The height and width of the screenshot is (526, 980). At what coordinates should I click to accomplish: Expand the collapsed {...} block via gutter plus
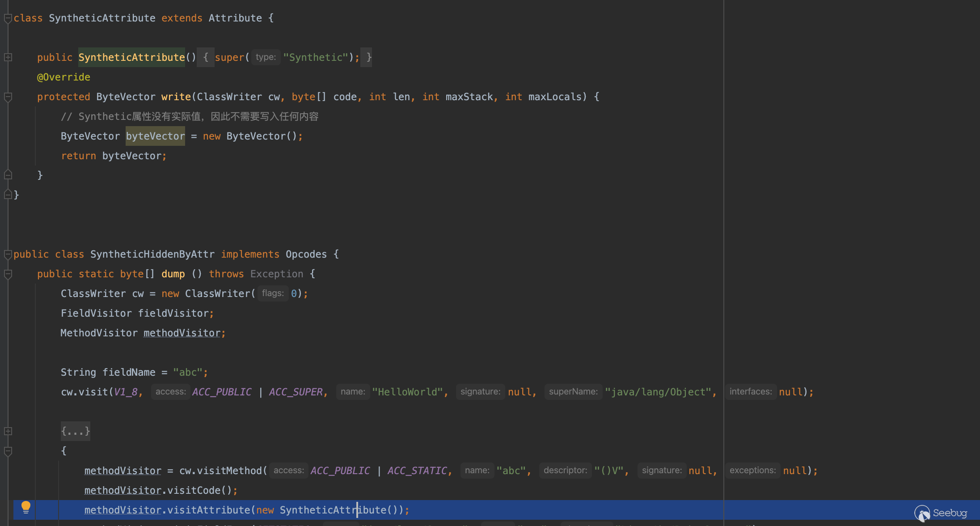(x=8, y=431)
